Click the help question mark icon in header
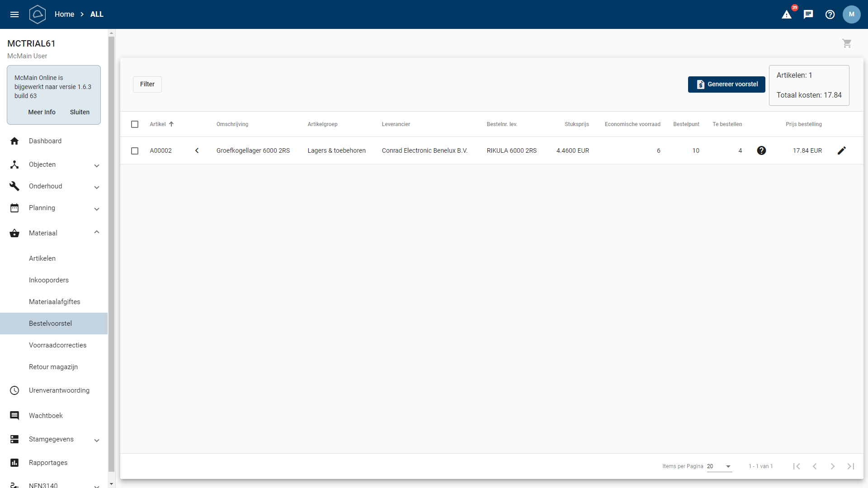The image size is (868, 488). 830,14
